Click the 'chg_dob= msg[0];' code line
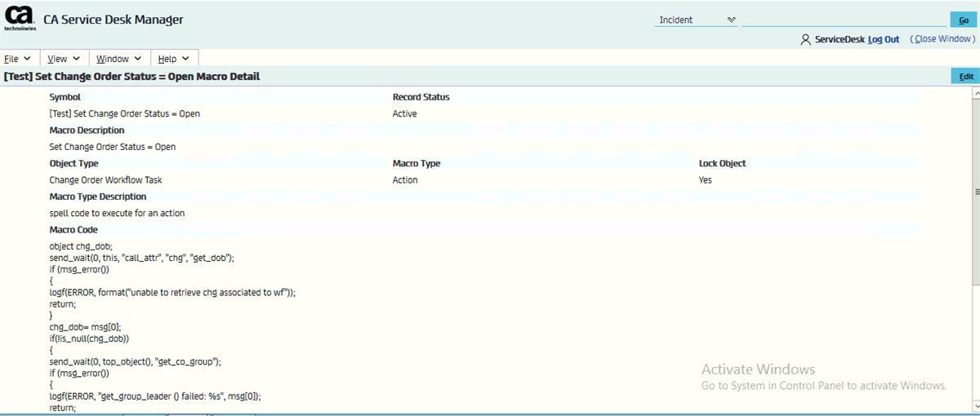 (85, 326)
